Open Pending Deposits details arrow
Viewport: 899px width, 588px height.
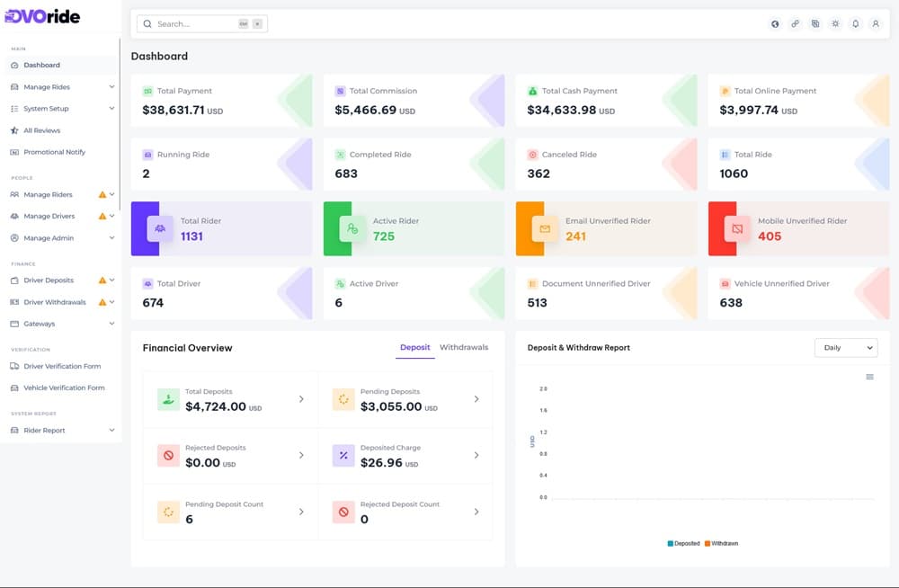click(x=476, y=399)
